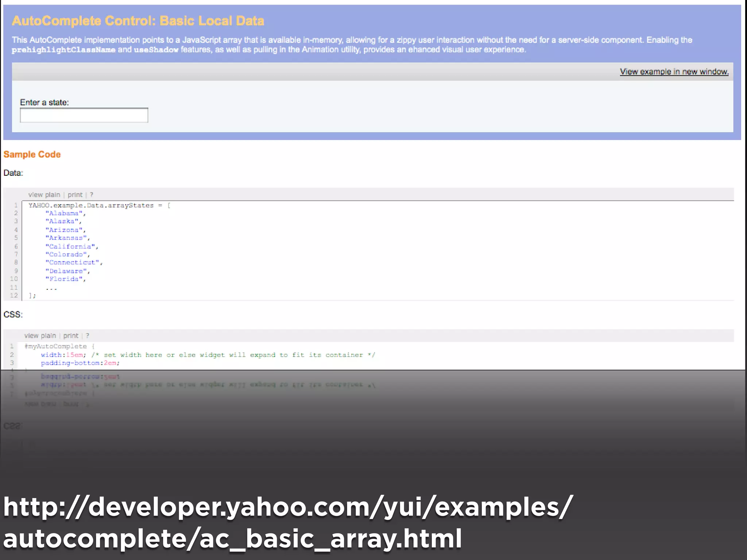The width and height of the screenshot is (747, 560).
Task: Click the "Arkansas" line in the code
Action: pyautogui.click(x=67, y=238)
